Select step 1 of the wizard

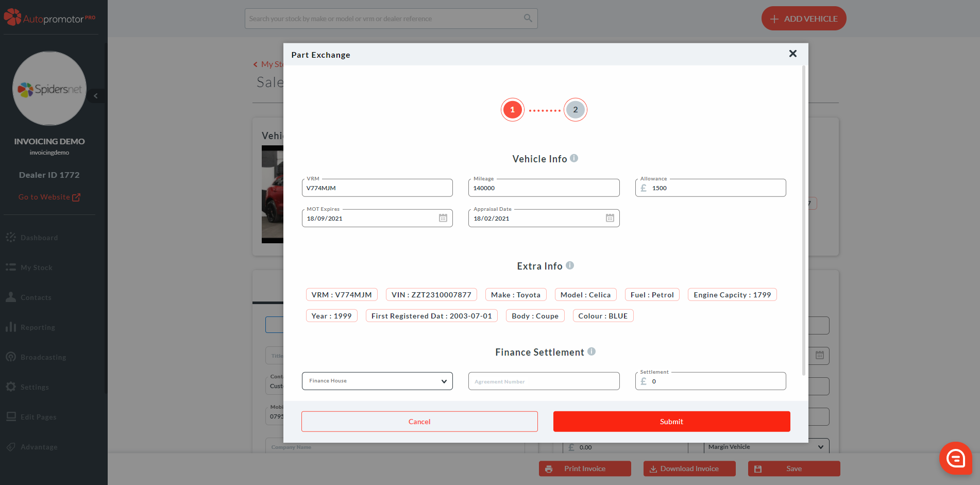coord(512,110)
